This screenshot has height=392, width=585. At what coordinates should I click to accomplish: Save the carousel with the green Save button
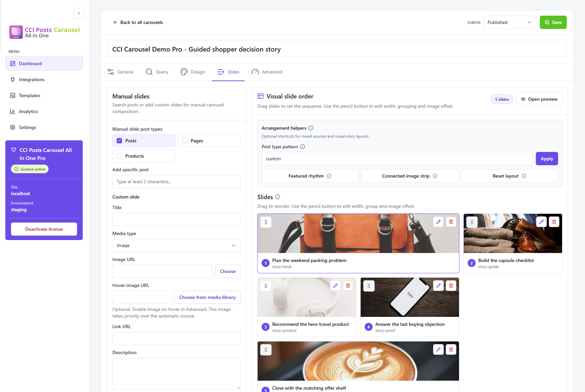tap(553, 22)
